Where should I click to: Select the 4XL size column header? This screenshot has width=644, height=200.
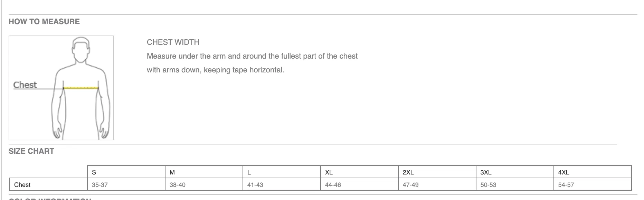[x=593, y=172]
